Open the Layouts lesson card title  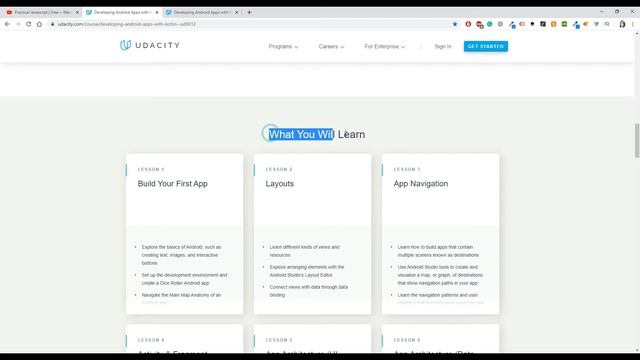280,184
